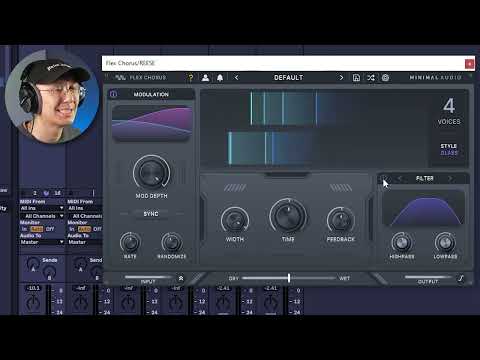This screenshot has height=360, width=480.
Task: Toggle the Modulation power button
Action: [113, 94]
